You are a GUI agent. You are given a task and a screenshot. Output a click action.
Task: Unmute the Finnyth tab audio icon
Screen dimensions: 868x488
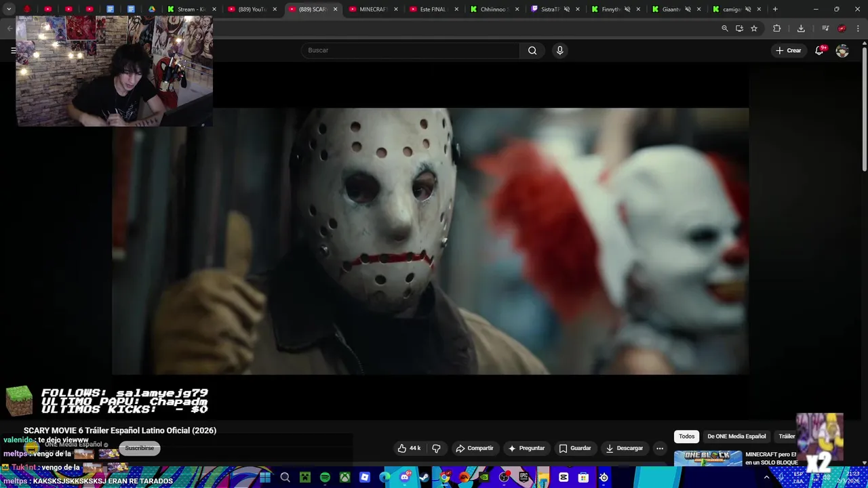(627, 9)
